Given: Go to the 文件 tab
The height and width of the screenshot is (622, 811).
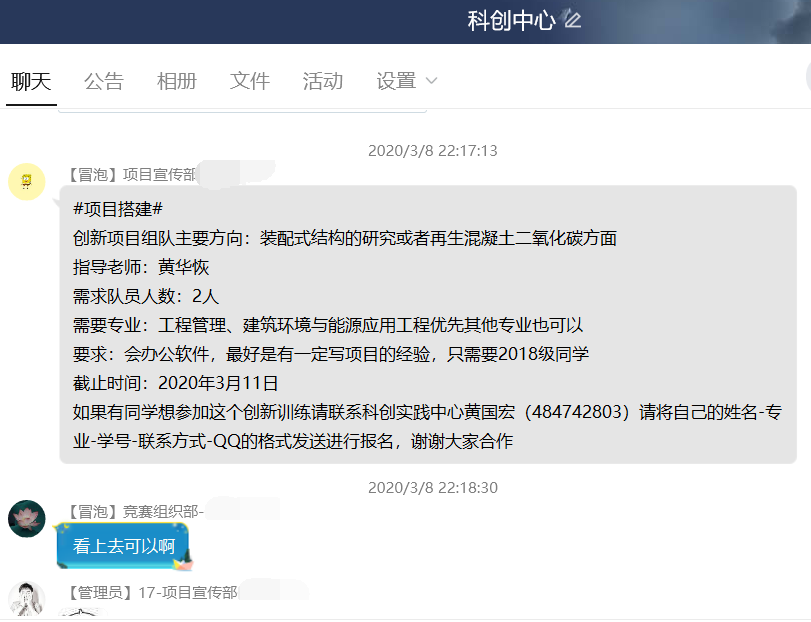Looking at the screenshot, I should (x=250, y=82).
